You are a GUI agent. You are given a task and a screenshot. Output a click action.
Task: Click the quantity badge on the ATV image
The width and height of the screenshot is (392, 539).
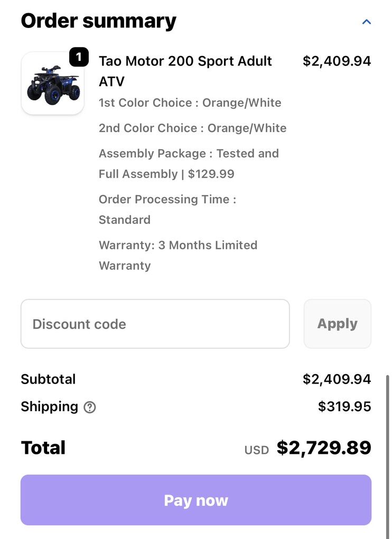[x=79, y=57]
